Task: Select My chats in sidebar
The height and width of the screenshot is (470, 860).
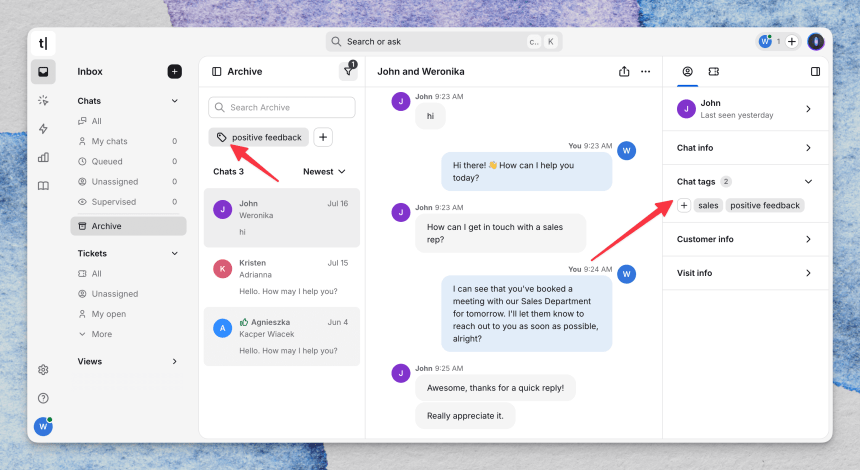Action: click(x=128, y=141)
